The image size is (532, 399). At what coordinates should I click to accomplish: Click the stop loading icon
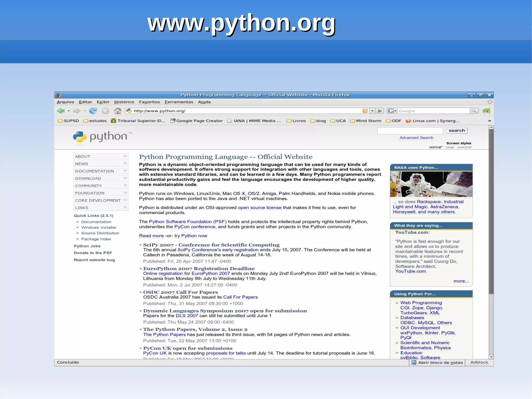[x=105, y=111]
